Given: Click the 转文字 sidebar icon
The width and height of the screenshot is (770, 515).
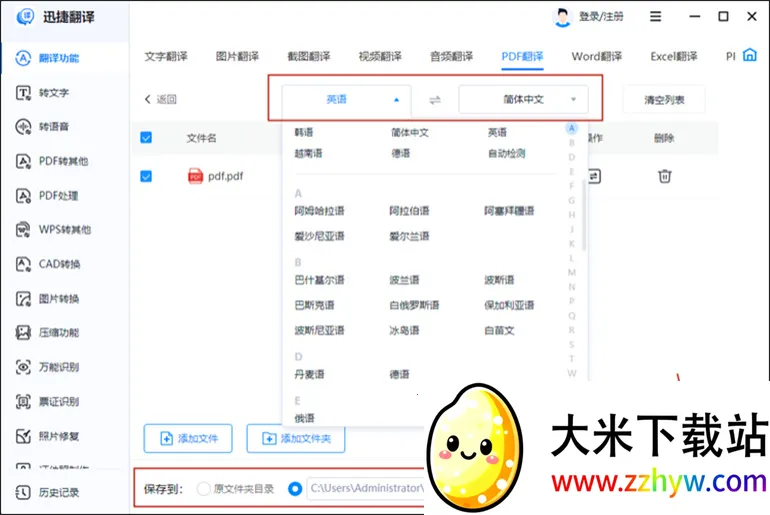Looking at the screenshot, I should (x=24, y=93).
